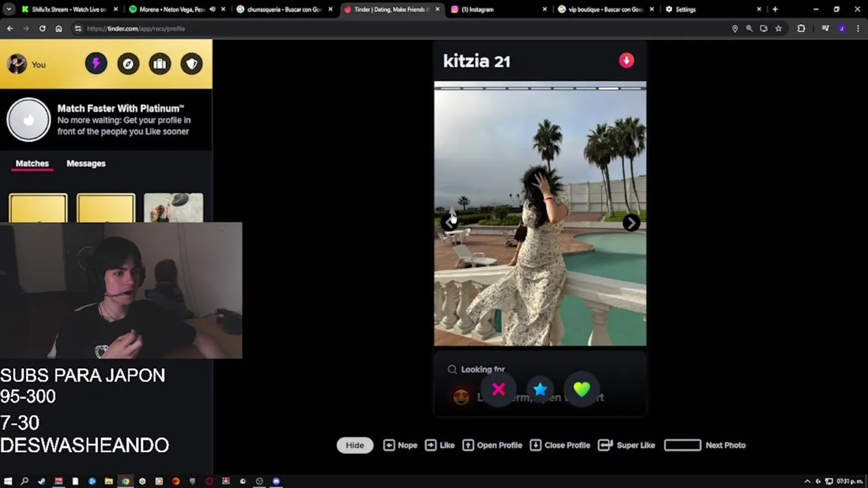Screen dimensions: 868x488
Task: Open the browser Extensions puzzle icon
Action: point(802,28)
